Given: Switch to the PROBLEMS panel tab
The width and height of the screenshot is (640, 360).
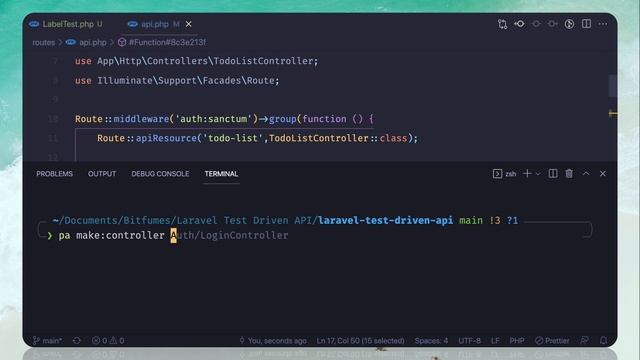Looking at the screenshot, I should [54, 174].
